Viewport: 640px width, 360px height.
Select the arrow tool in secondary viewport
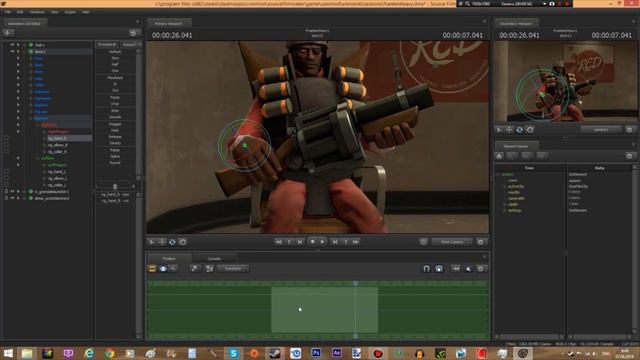(x=499, y=130)
